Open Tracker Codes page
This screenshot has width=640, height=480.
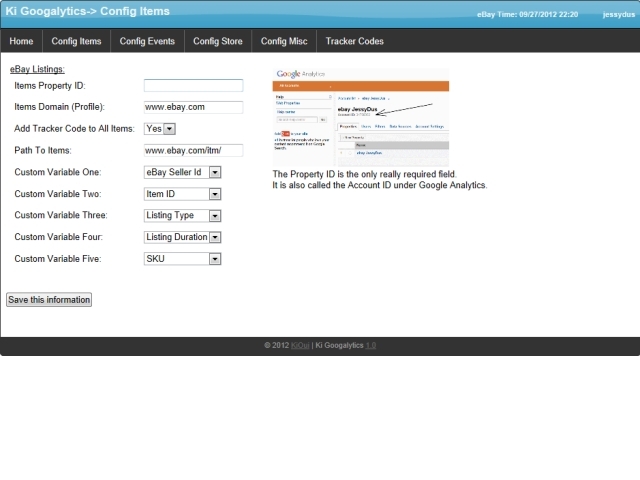tap(354, 41)
